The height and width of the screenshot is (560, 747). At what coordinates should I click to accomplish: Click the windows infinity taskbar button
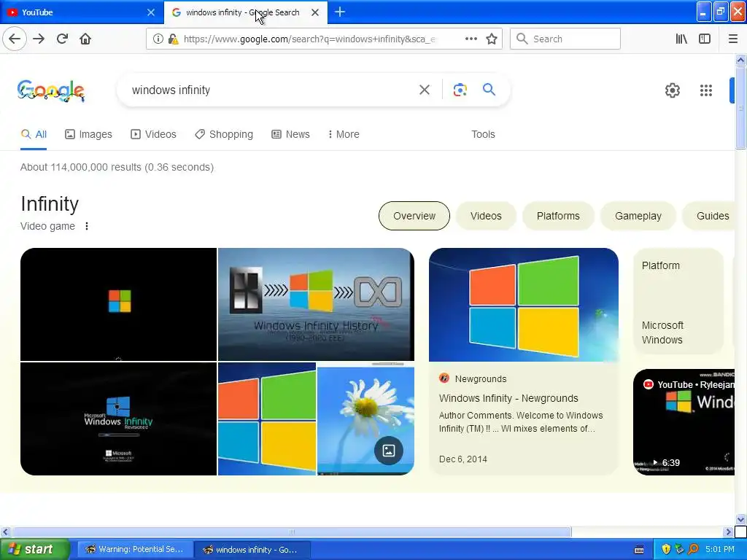(252, 550)
